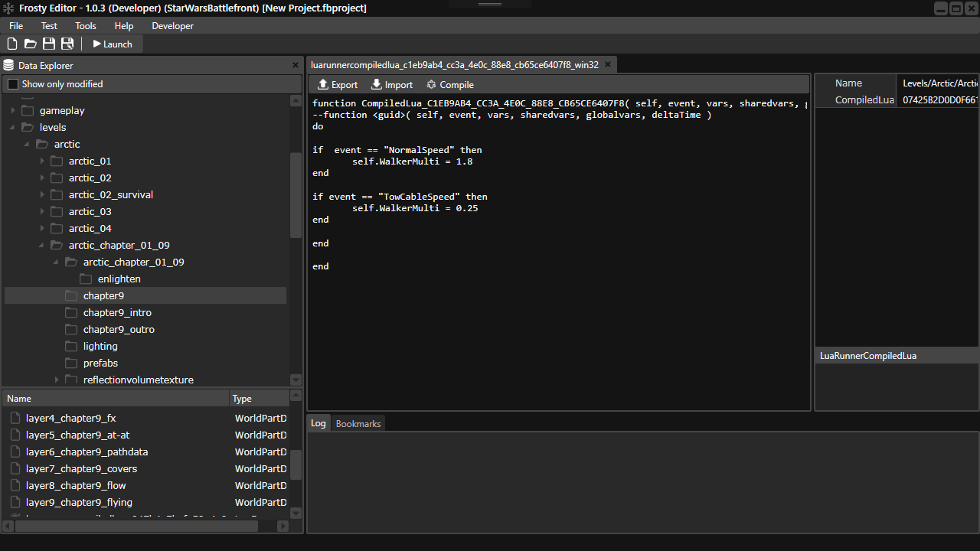This screenshot has height=551, width=980.
Task: Close the luarunnercompiledlua editor tab
Action: click(609, 65)
